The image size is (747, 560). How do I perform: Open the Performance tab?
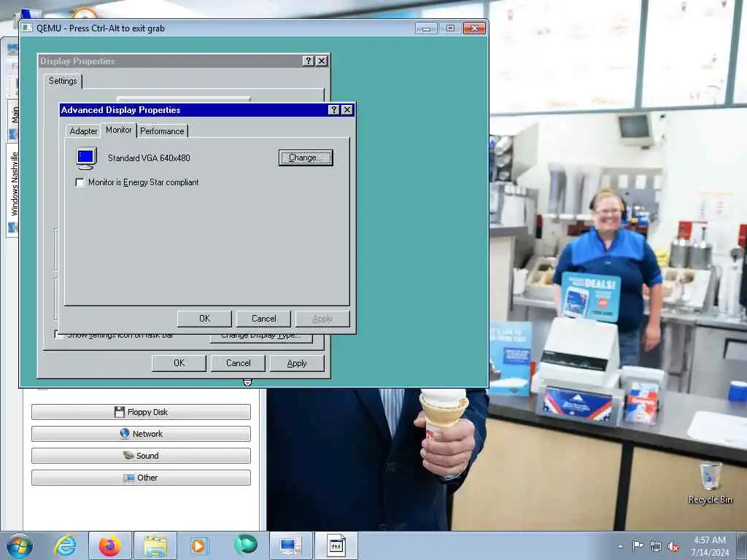click(162, 131)
